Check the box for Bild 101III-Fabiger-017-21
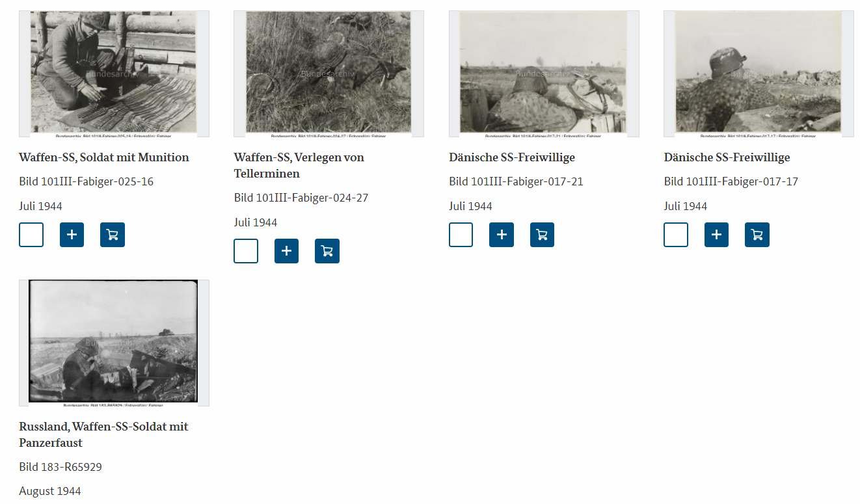This screenshot has width=860, height=504. tap(461, 235)
